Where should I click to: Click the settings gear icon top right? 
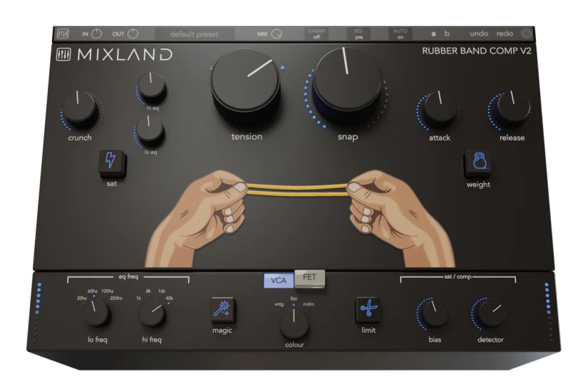(527, 33)
